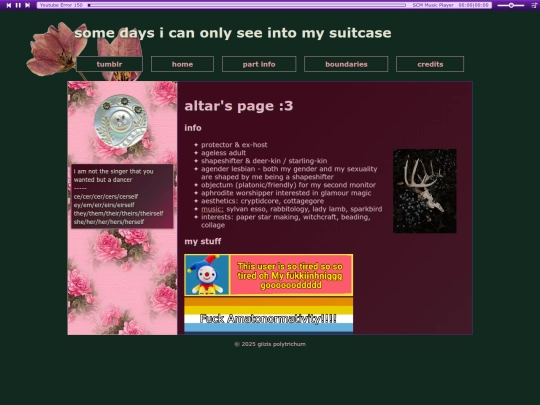Click the deer skull antler image
This screenshot has height=405, width=540.
425,191
